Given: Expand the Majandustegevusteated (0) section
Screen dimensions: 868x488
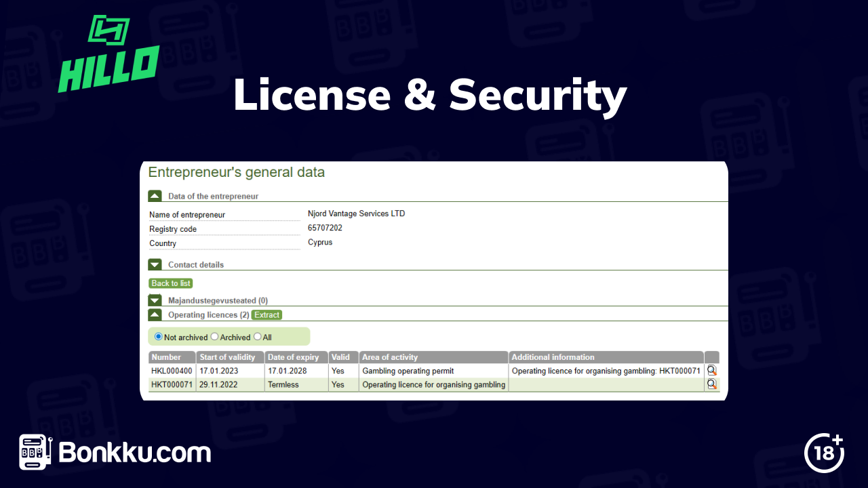Looking at the screenshot, I should click(155, 300).
